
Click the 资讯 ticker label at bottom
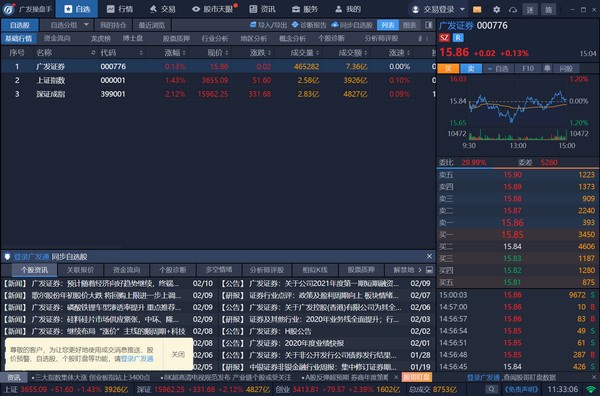click(14, 377)
